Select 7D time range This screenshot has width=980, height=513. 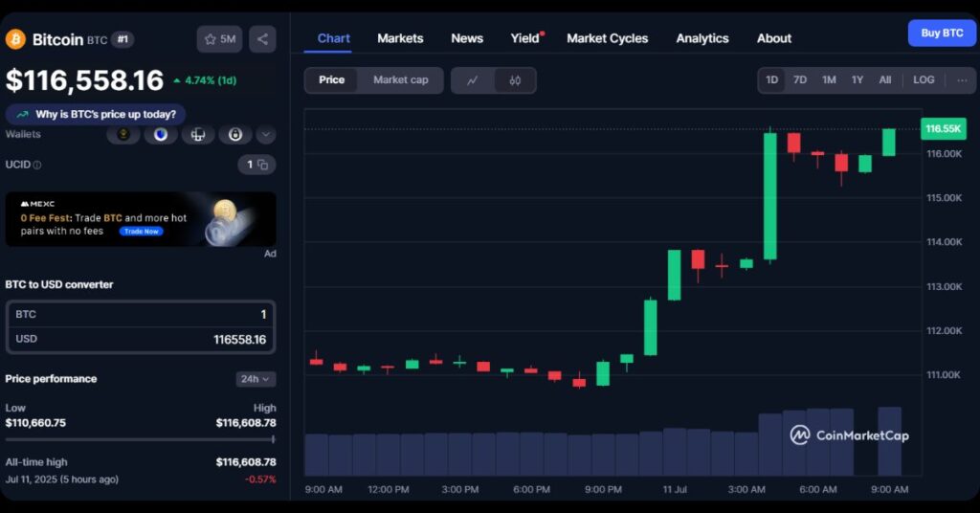tap(800, 80)
